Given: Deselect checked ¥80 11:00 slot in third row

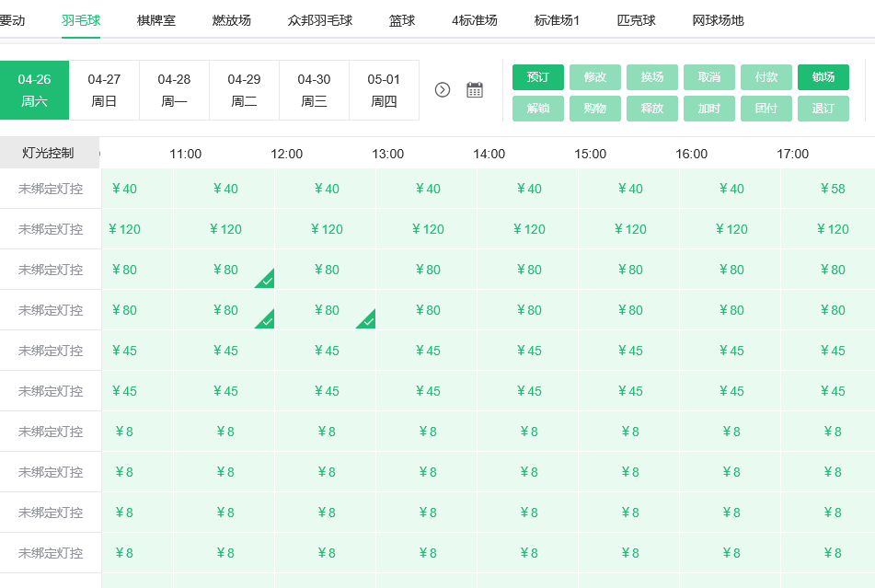Looking at the screenshot, I should [225, 270].
